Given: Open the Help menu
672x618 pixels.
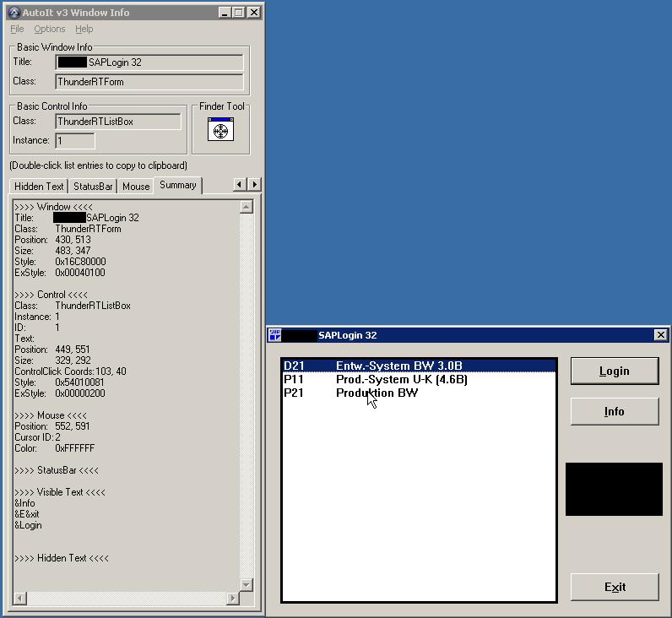Looking at the screenshot, I should point(84,29).
